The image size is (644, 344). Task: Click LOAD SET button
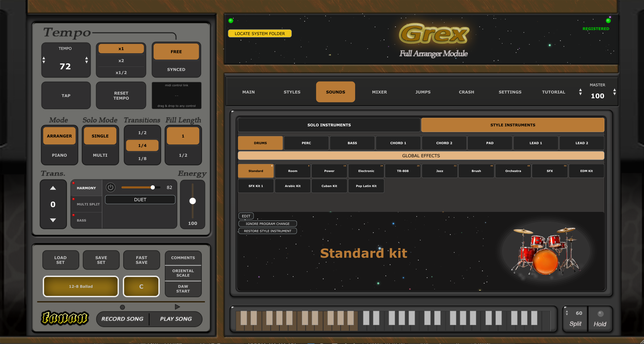60,260
